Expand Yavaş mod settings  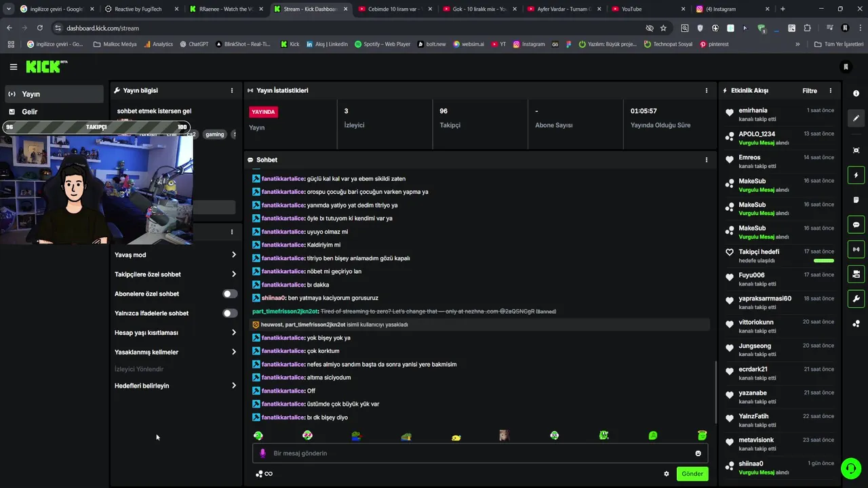tap(176, 255)
